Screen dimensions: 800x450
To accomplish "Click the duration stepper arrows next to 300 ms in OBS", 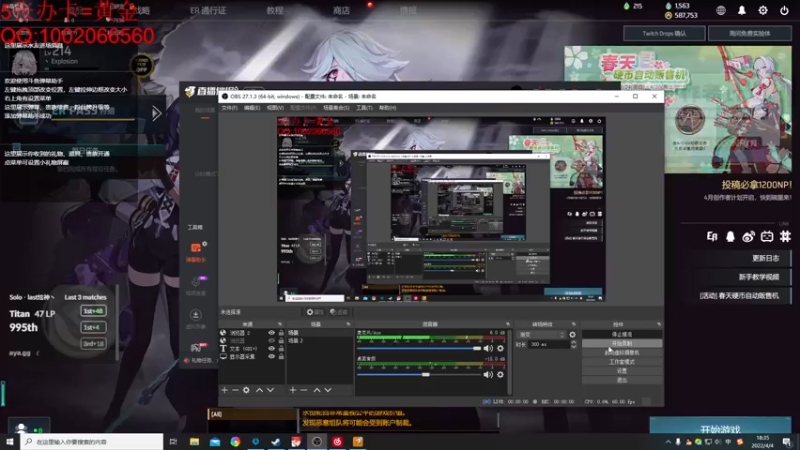I will 573,345.
